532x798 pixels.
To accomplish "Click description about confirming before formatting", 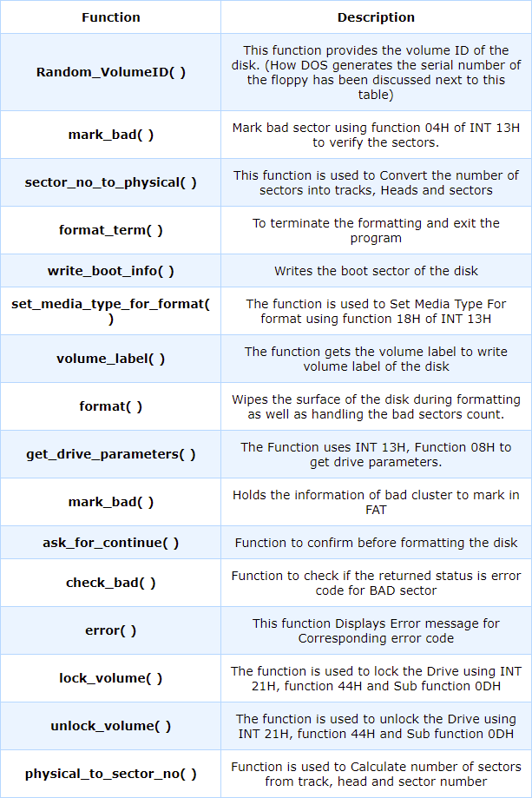I will (376, 543).
